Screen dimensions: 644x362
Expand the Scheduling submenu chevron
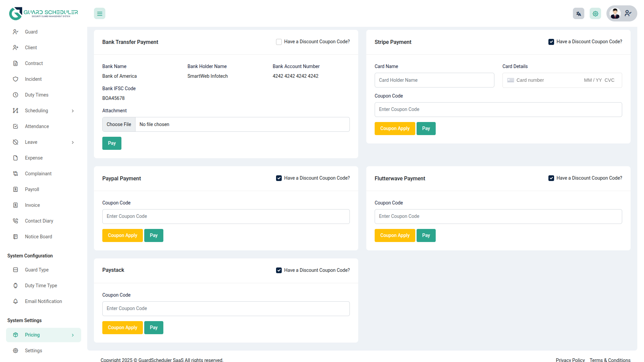[x=73, y=111]
